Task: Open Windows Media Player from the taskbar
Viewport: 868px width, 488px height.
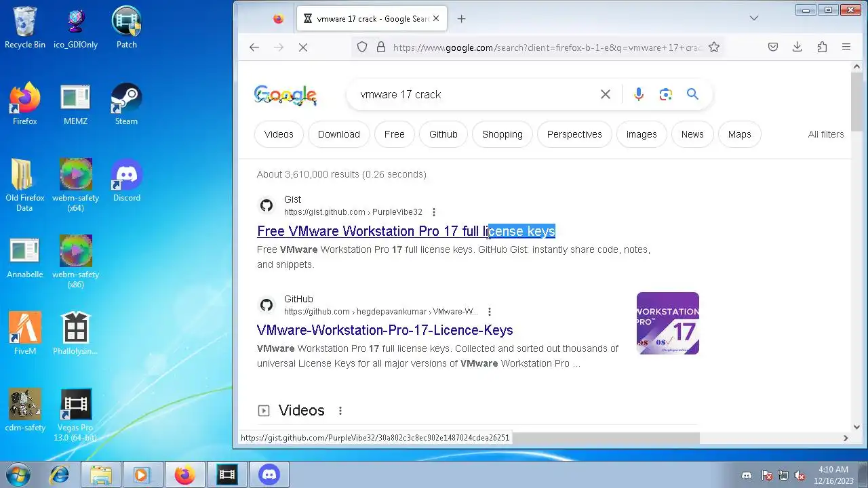Action: [x=142, y=474]
